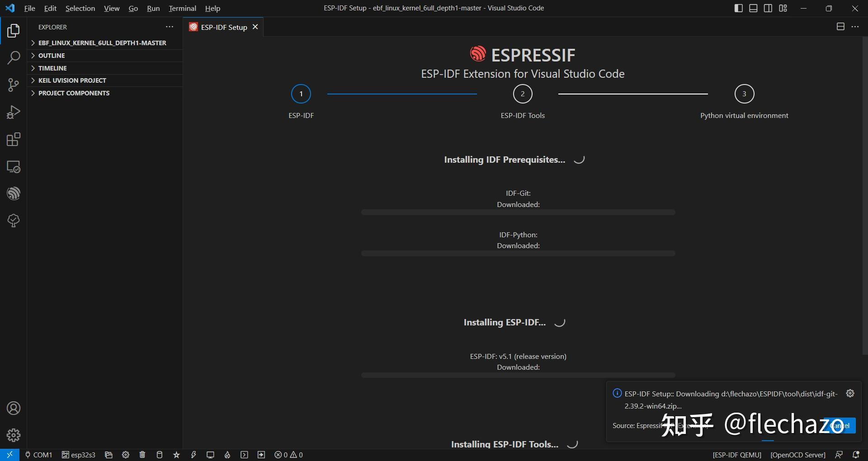The height and width of the screenshot is (461, 868).
Task: Toggle the secondary side bar layout button
Action: (768, 8)
